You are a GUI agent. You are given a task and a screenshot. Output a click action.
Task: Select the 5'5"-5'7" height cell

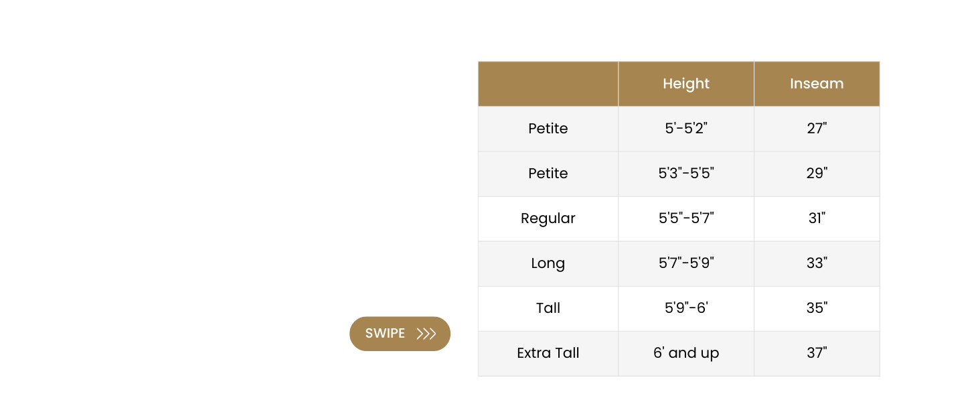(686, 218)
